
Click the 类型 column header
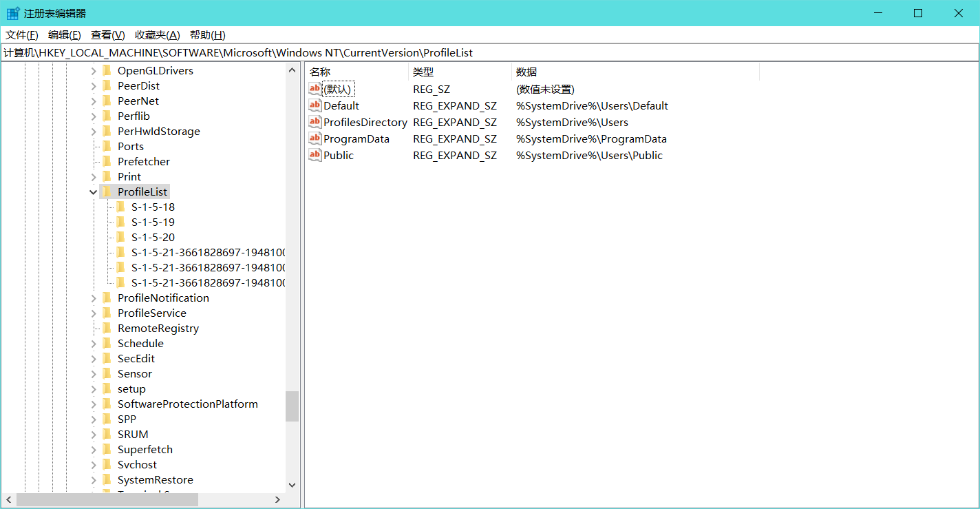460,72
